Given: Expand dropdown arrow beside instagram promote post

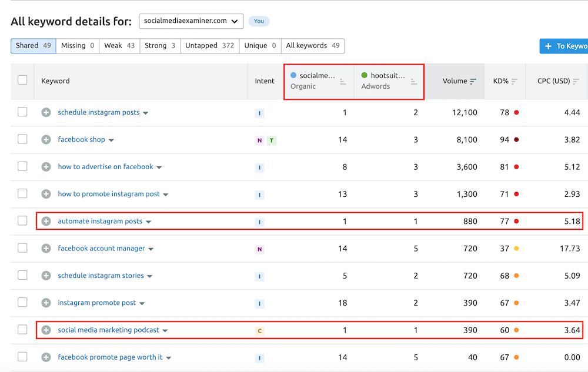Looking at the screenshot, I should pos(142,304).
